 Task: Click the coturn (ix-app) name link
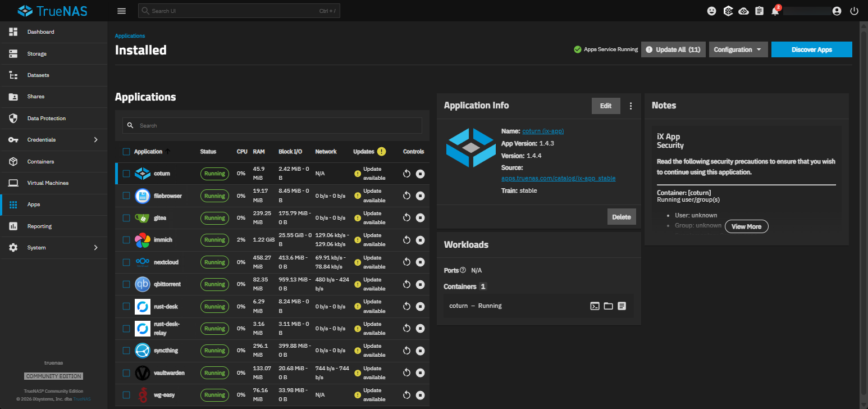pyautogui.click(x=543, y=131)
